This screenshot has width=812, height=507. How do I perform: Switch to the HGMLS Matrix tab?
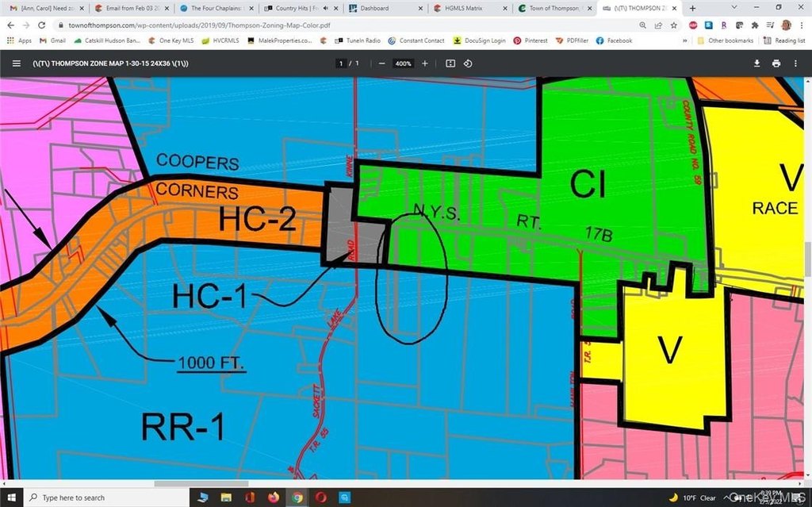(468, 8)
